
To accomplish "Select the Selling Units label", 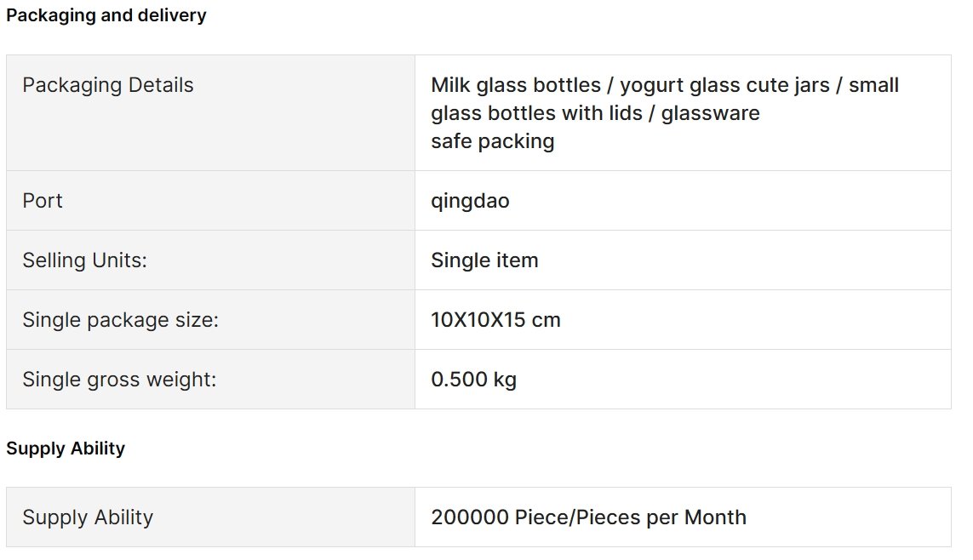I will point(84,260).
